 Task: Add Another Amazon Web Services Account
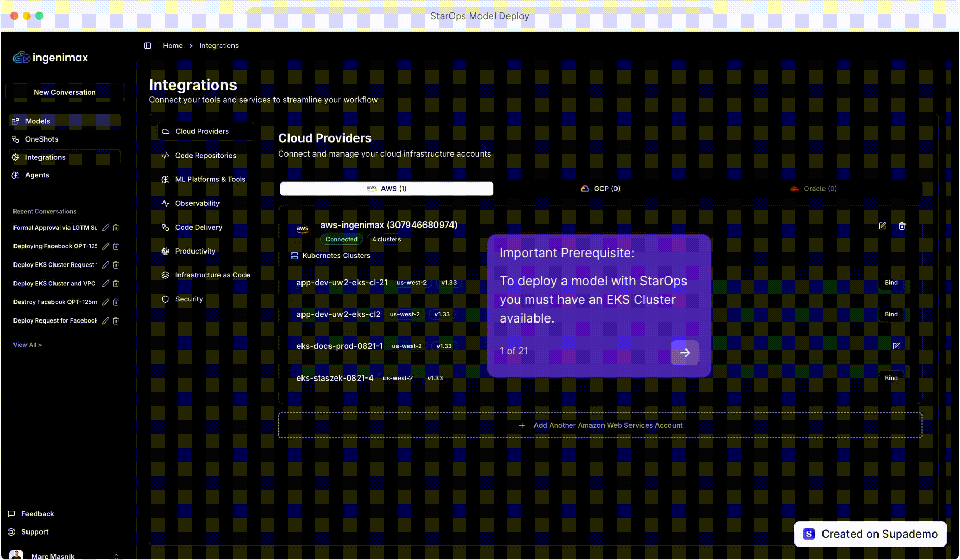(600, 425)
